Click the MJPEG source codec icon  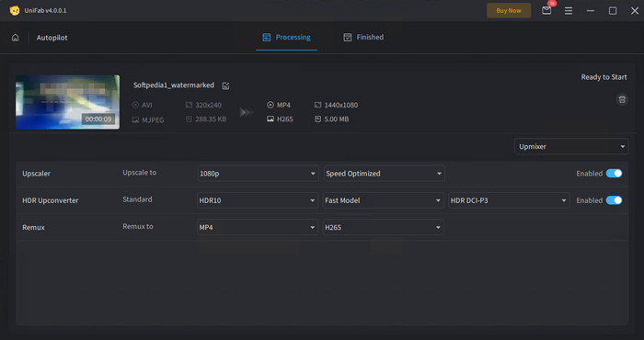click(x=135, y=119)
